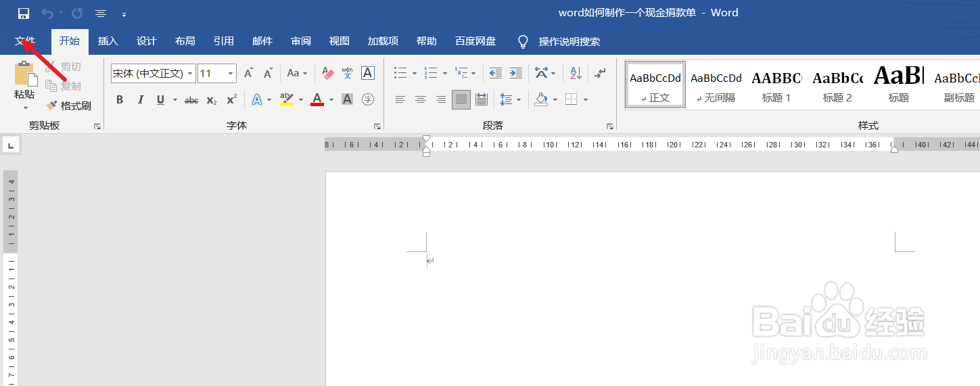Open the font color dropdown arrow
Image resolution: width=980 pixels, height=386 pixels.
(331, 100)
